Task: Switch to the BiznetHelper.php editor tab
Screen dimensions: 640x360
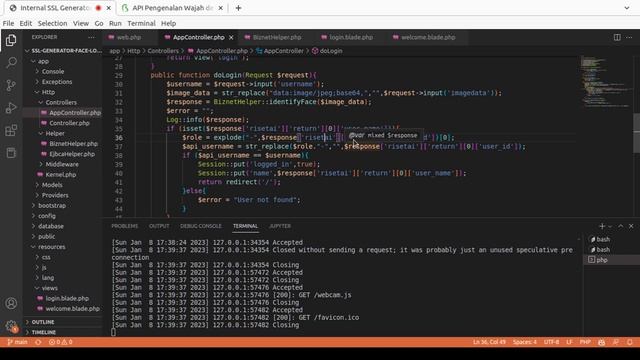Action: point(277,37)
